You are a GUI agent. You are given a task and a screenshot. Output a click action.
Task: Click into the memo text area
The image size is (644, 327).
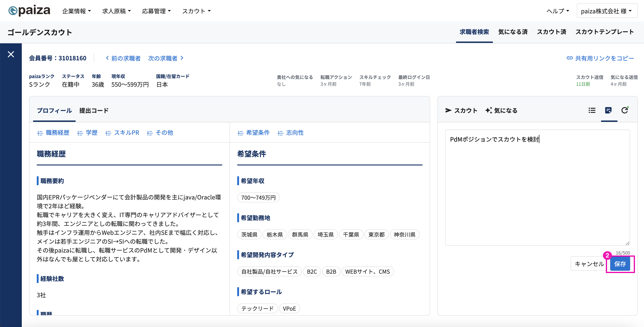click(537, 187)
